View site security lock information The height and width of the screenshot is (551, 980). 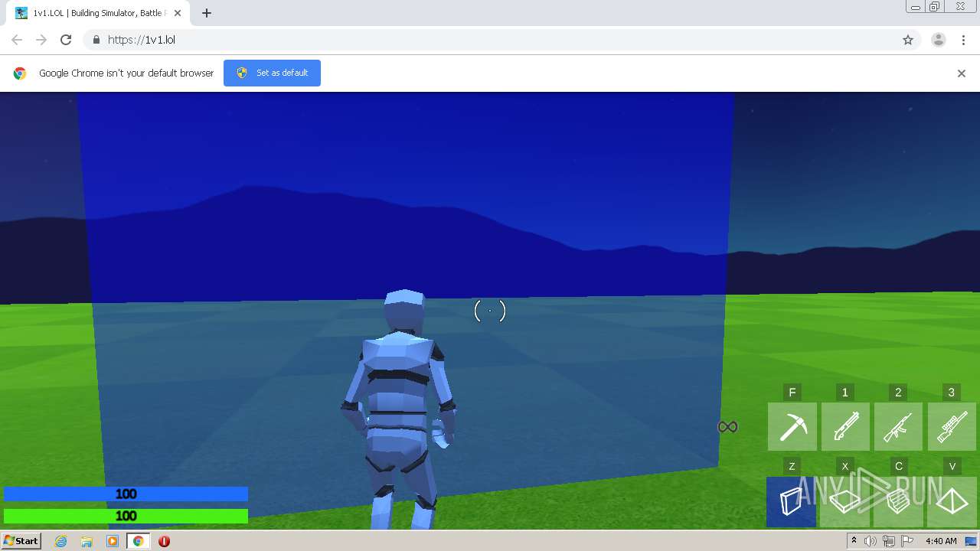pyautogui.click(x=96, y=40)
